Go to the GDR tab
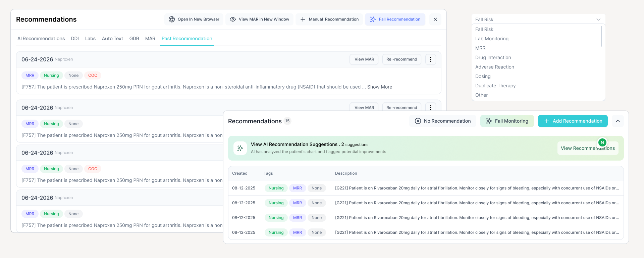 (134, 39)
